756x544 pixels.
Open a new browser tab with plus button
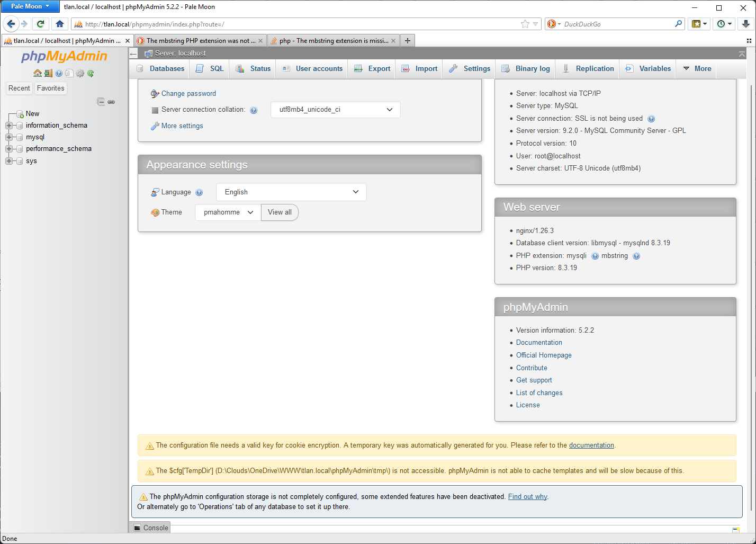(408, 41)
